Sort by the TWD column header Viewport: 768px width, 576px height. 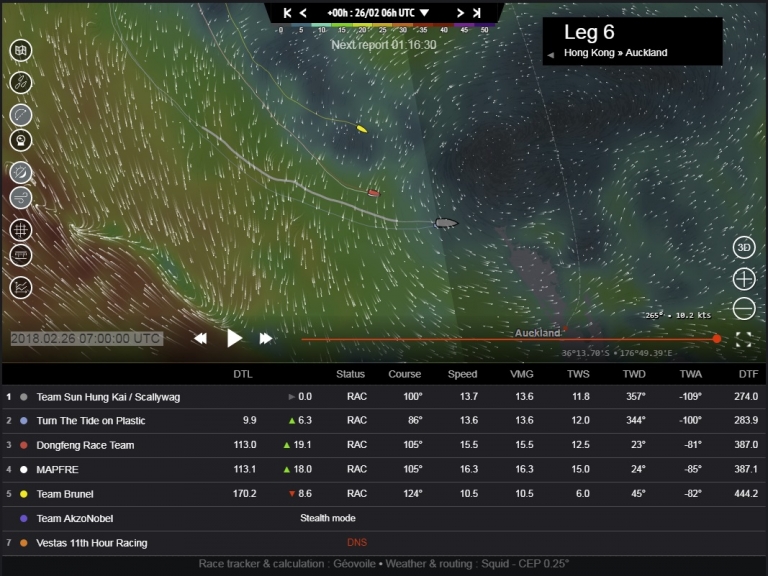tap(634, 374)
